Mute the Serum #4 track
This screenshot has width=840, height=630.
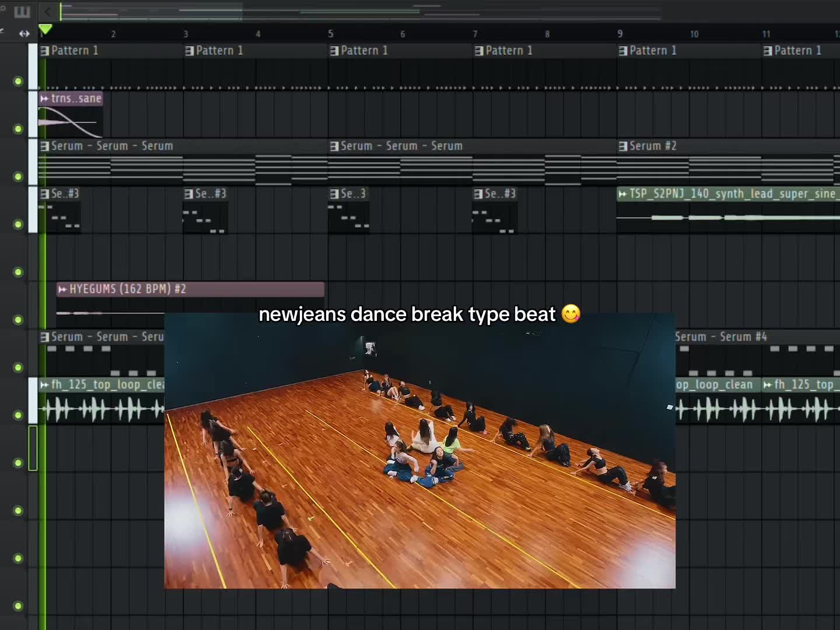18,367
